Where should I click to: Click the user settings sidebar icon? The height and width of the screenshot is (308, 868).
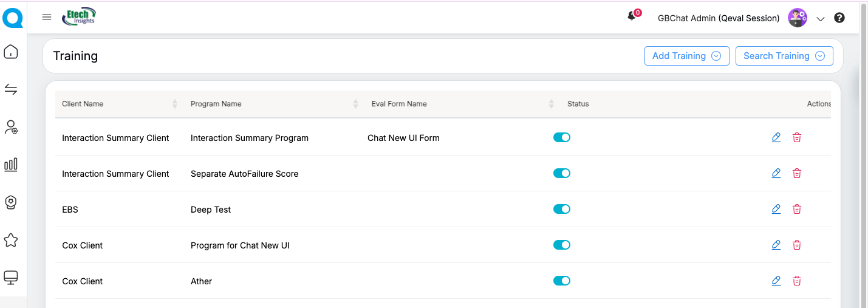point(11,128)
